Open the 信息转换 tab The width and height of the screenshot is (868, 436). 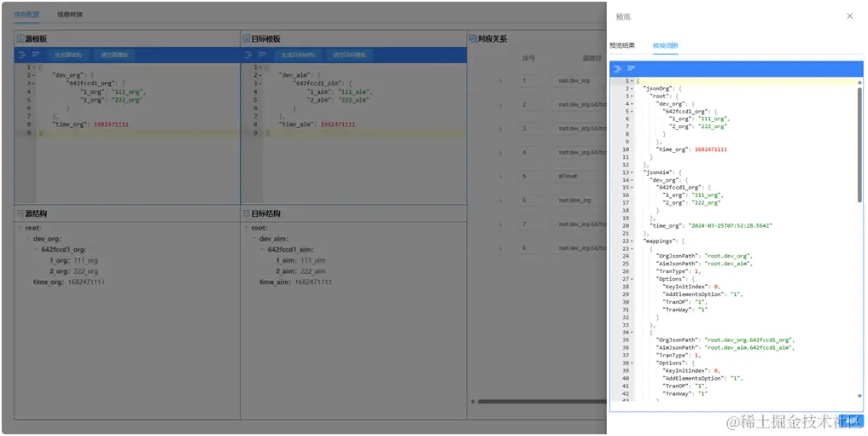click(x=70, y=15)
